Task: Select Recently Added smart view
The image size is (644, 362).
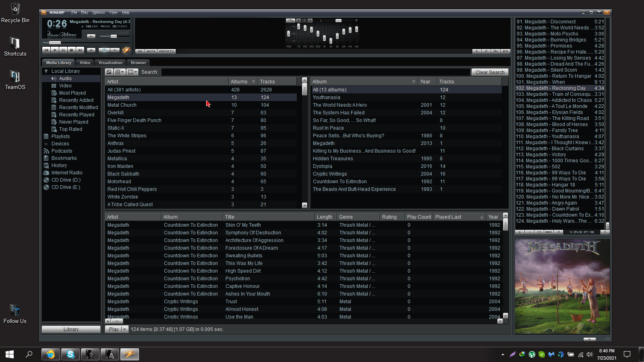Action: point(76,100)
